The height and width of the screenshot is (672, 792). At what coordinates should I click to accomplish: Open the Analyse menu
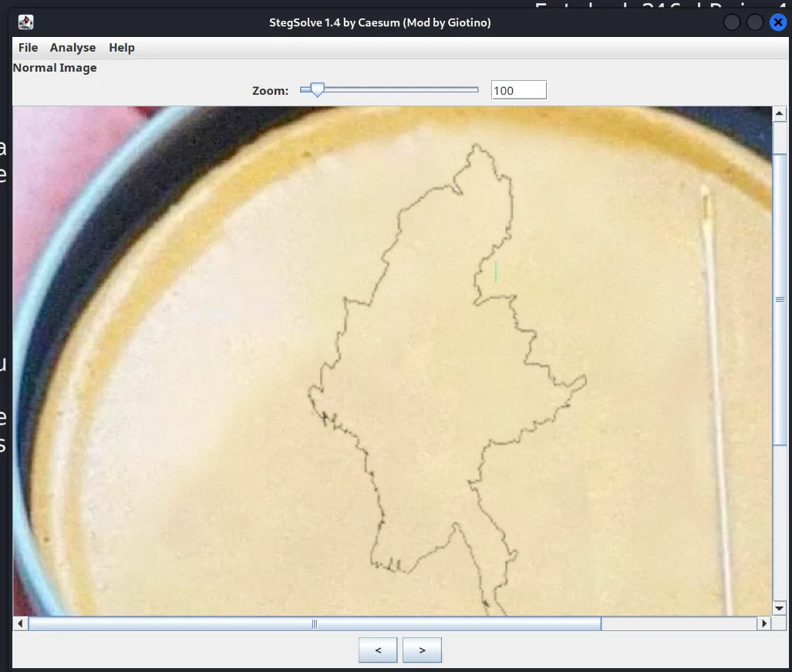coord(72,48)
